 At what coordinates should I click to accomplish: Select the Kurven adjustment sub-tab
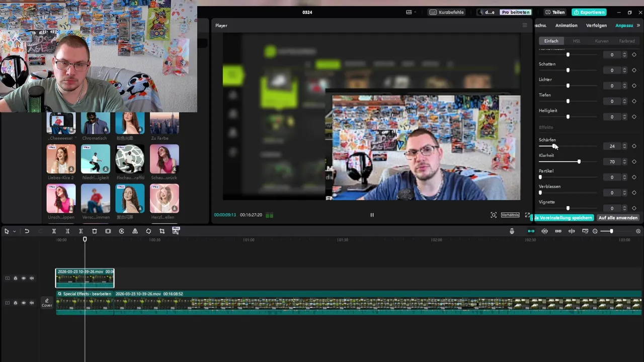click(602, 41)
